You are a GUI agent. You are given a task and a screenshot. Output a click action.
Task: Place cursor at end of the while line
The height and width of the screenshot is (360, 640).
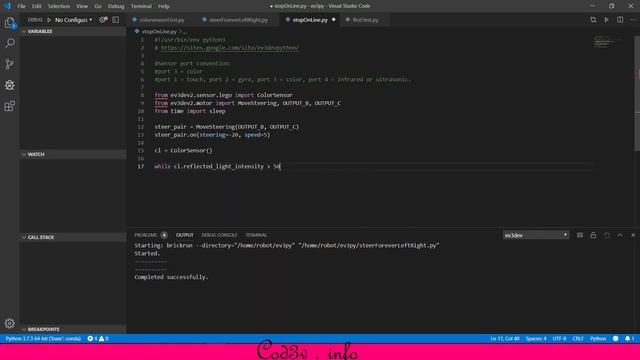click(280, 167)
